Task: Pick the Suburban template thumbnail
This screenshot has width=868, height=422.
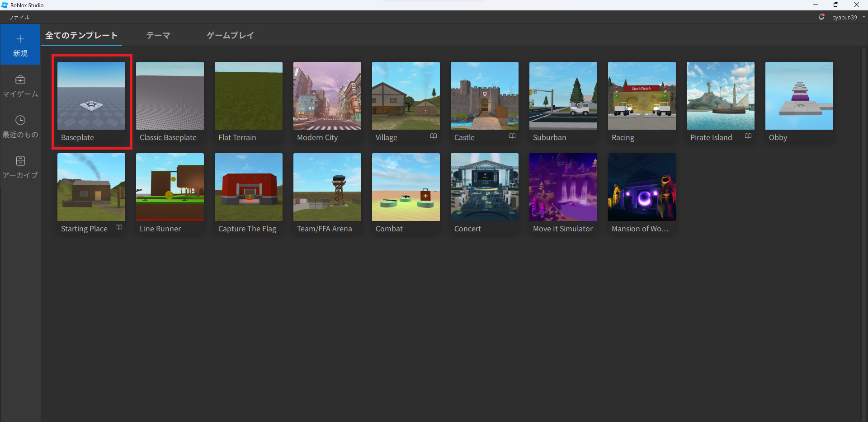Action: (563, 96)
